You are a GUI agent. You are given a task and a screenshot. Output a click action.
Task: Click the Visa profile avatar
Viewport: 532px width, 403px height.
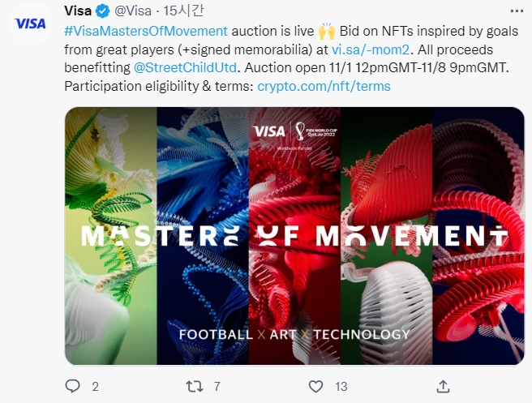tap(30, 24)
